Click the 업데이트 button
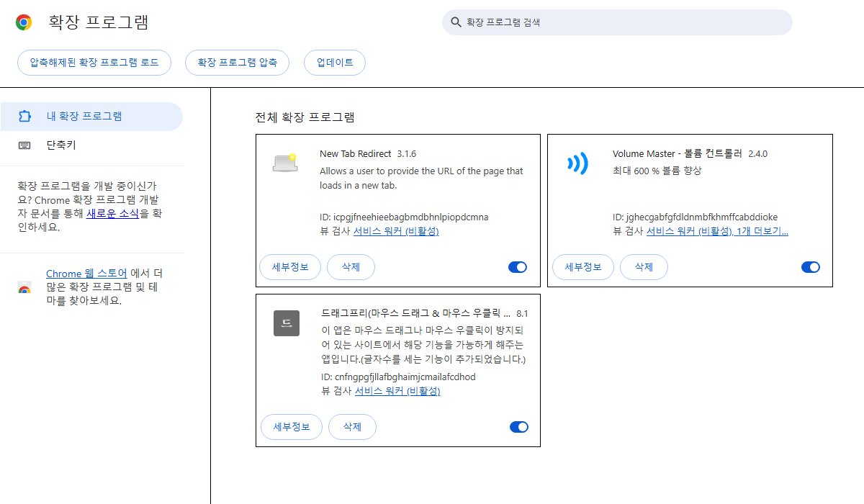The height and width of the screenshot is (504, 864). coord(335,62)
